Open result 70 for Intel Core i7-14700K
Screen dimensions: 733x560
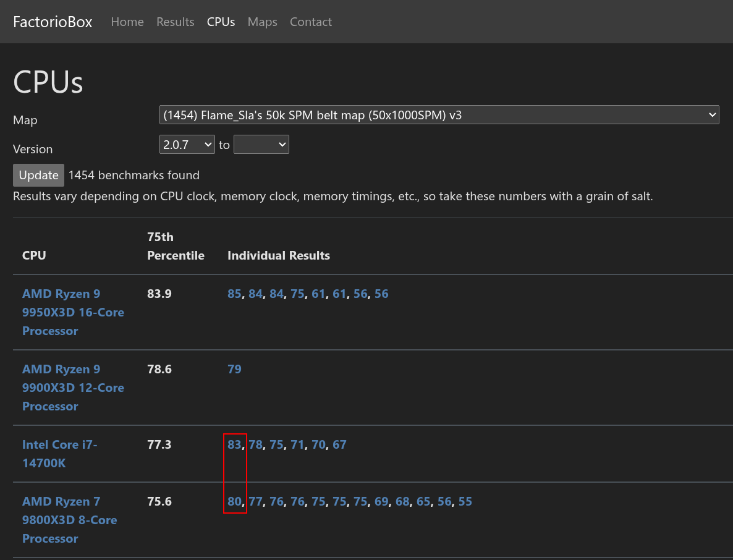(x=318, y=444)
